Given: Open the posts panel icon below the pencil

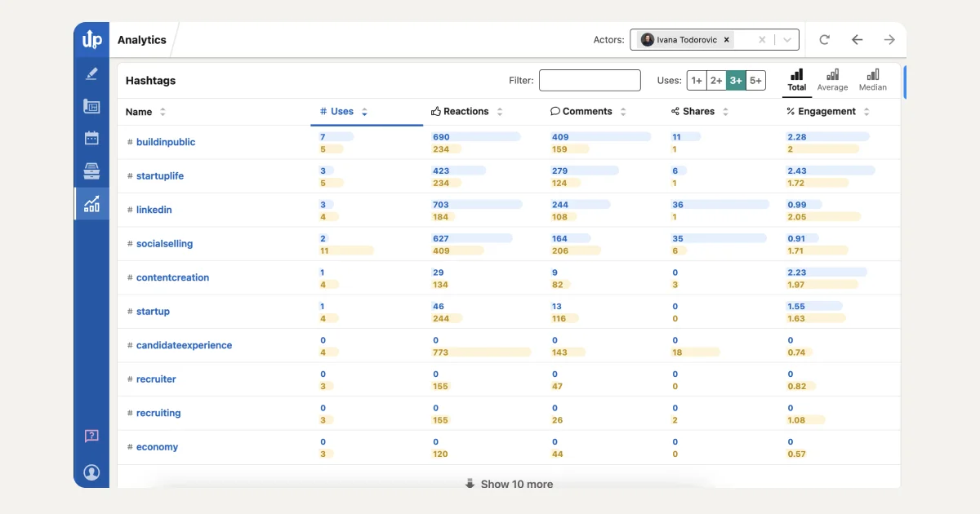Looking at the screenshot, I should (91, 108).
